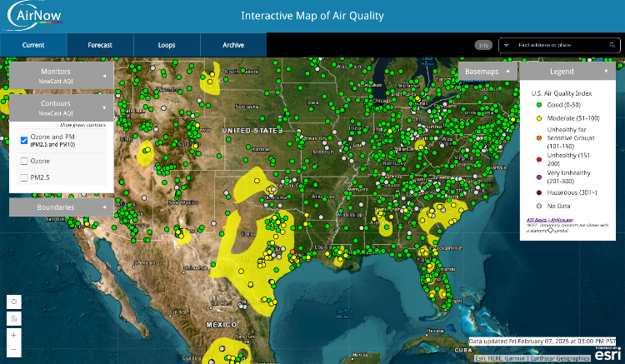Click the gray No Data legend dot
The height and width of the screenshot is (364, 625).
(539, 206)
